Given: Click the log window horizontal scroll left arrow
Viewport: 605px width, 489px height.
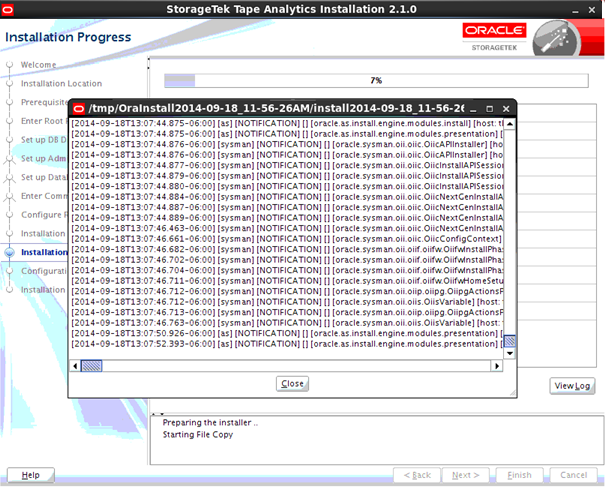Looking at the screenshot, I should coord(75,366).
